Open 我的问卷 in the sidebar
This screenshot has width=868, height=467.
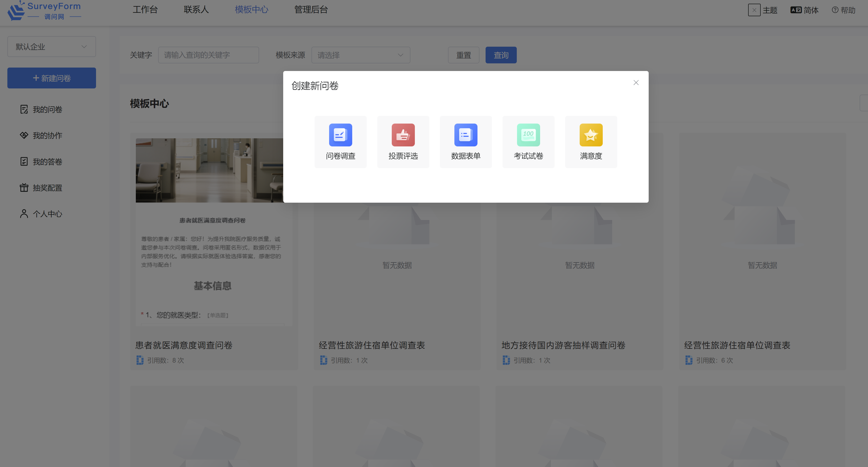[47, 110]
